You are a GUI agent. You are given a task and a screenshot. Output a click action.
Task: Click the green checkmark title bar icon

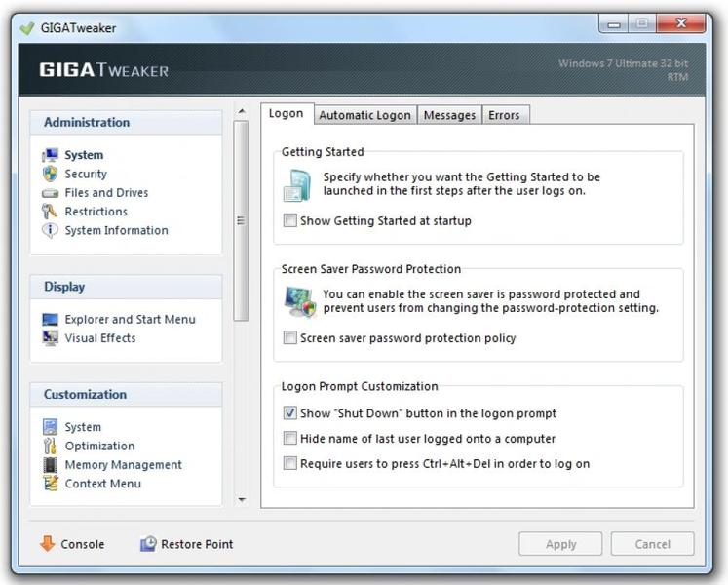(27, 28)
